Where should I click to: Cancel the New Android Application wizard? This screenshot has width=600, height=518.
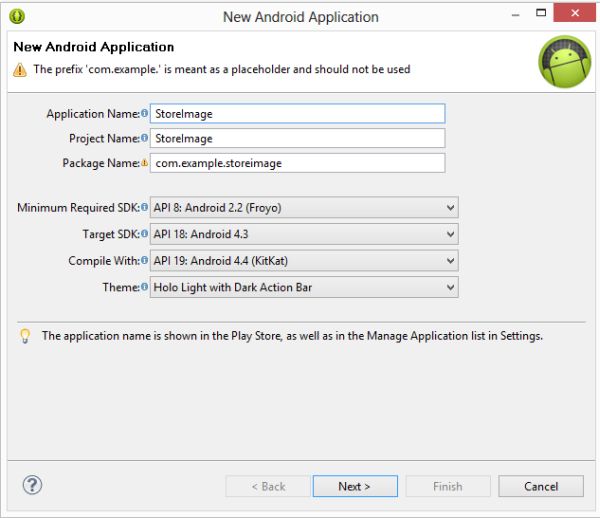[541, 487]
